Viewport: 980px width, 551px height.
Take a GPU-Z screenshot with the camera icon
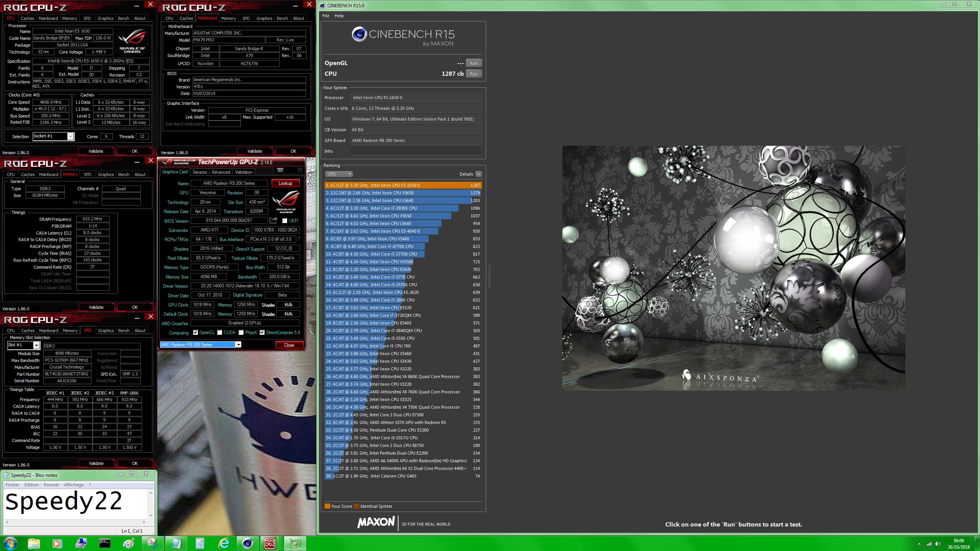(280, 170)
